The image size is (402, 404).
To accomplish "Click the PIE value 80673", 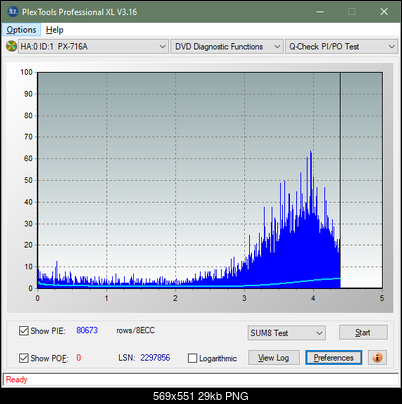I will [87, 330].
